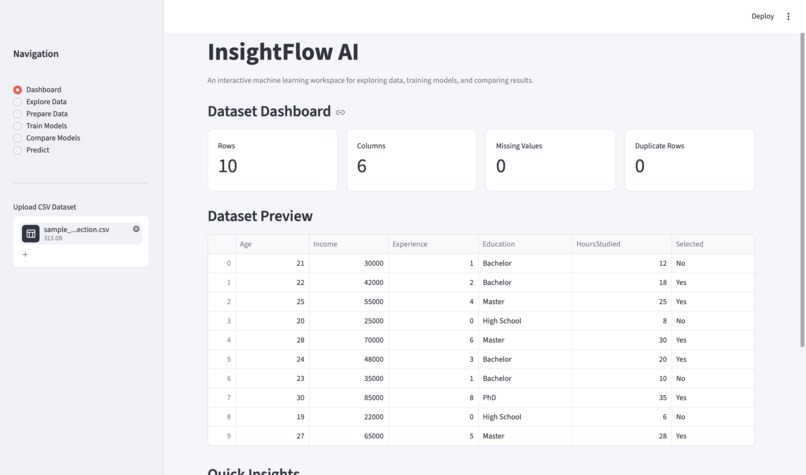Click the Upload CSV Dataset label
This screenshot has width=806, height=475.
(45, 207)
